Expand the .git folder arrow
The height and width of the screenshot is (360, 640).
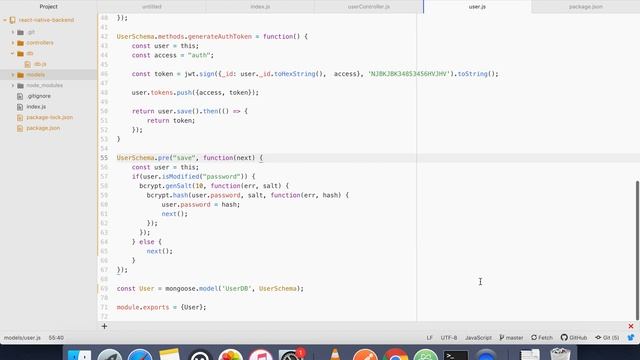click(x=13, y=32)
